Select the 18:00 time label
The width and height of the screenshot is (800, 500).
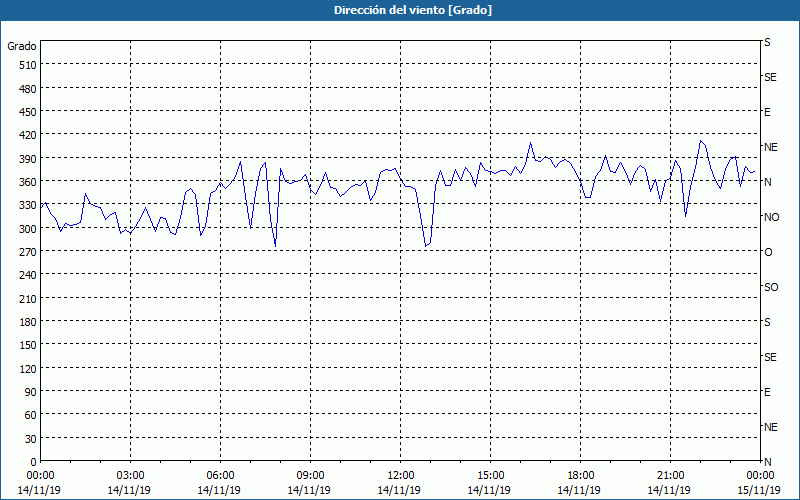581,476
